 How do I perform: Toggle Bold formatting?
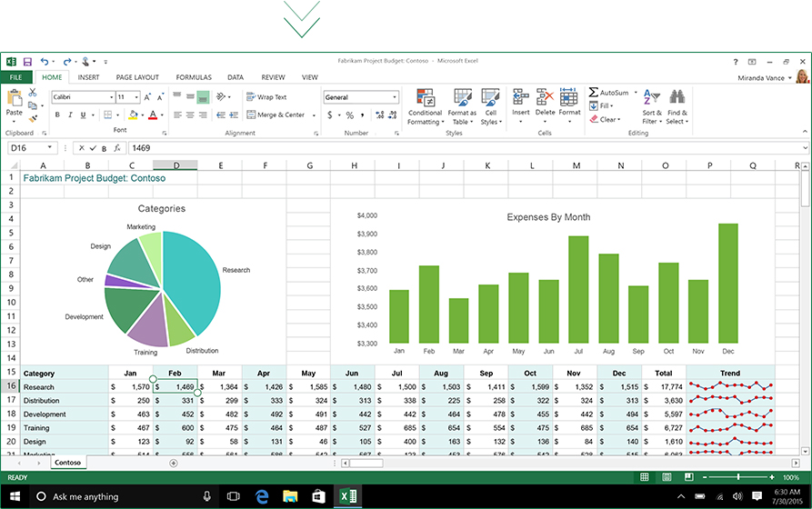coord(57,115)
